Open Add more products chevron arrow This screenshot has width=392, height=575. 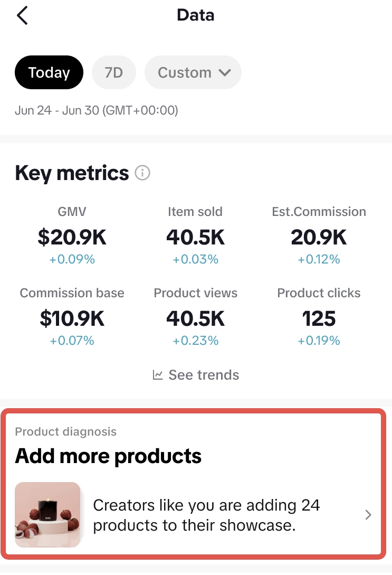368,515
